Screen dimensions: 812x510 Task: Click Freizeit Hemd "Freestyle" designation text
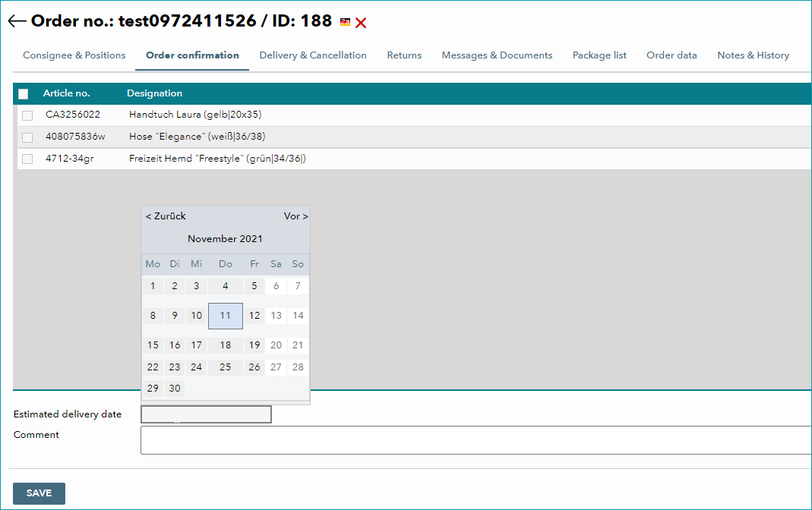tap(217, 159)
